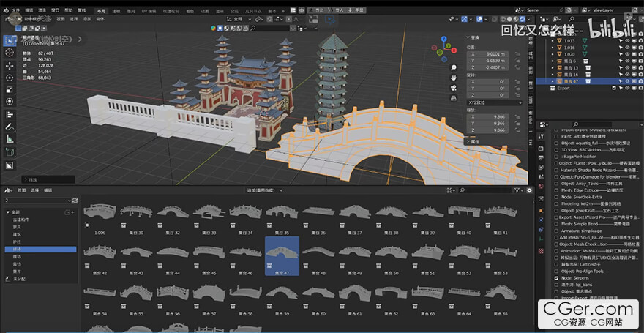Open the 文件 menu
This screenshot has height=333, width=644.
tap(16, 12)
